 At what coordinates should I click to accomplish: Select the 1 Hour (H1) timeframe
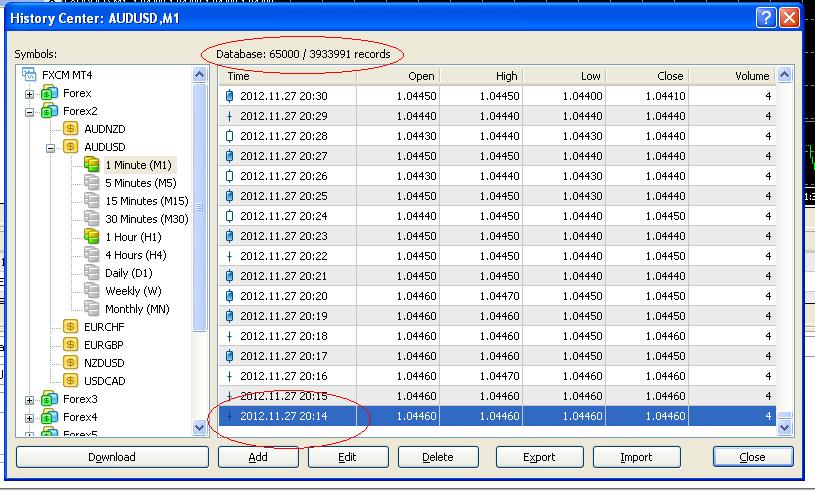[134, 237]
